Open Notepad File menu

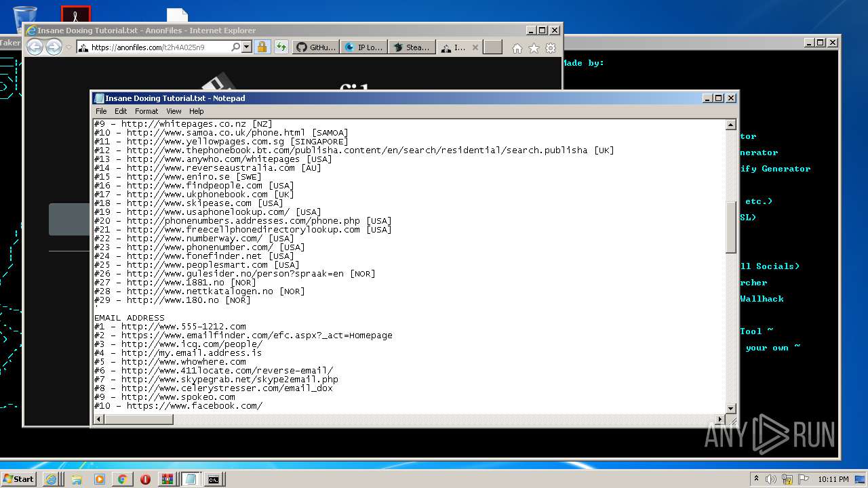tap(101, 111)
